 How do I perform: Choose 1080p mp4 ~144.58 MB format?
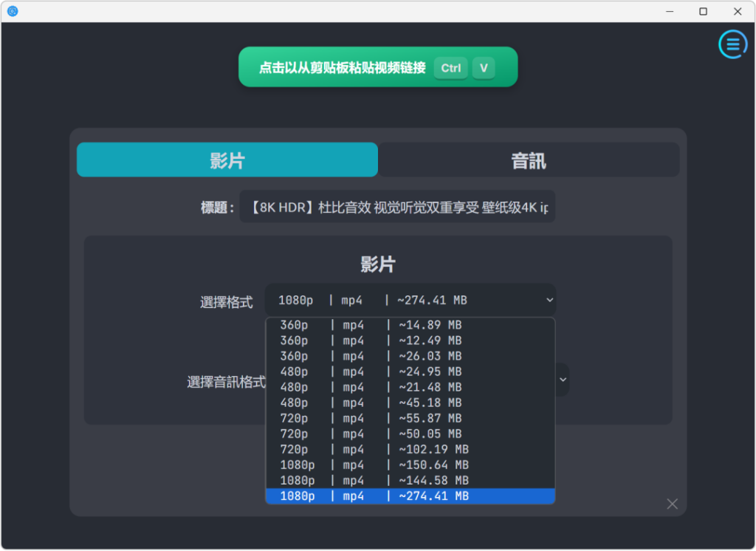410,480
